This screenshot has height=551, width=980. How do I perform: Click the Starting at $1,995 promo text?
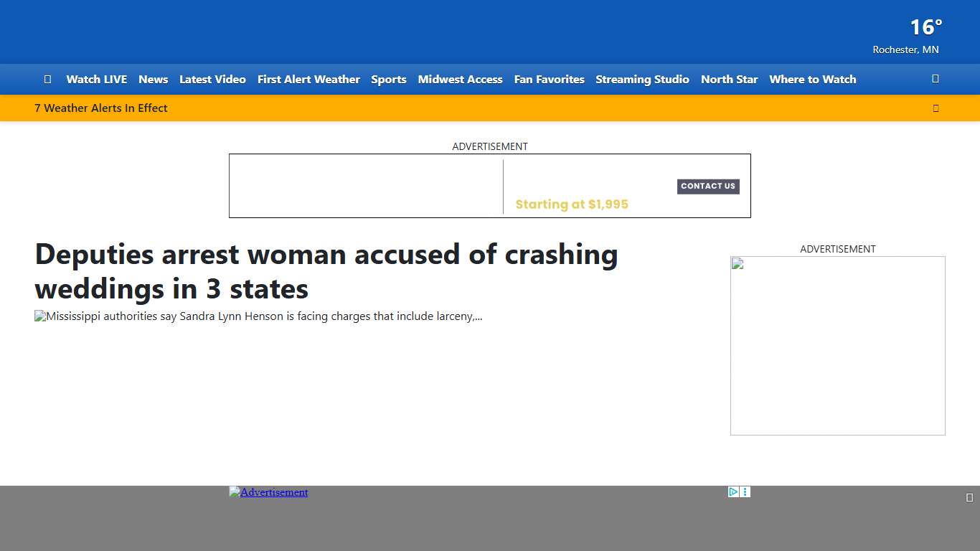click(572, 204)
